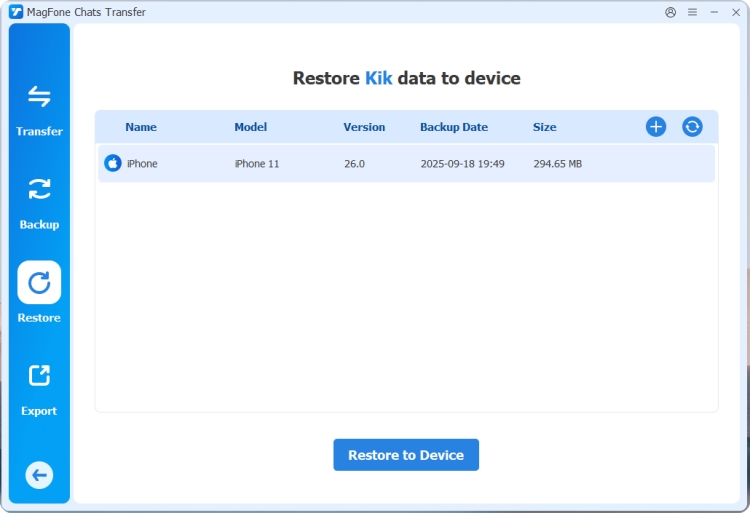Open the hamburger menu in title bar
The image size is (750, 513).
[692, 12]
